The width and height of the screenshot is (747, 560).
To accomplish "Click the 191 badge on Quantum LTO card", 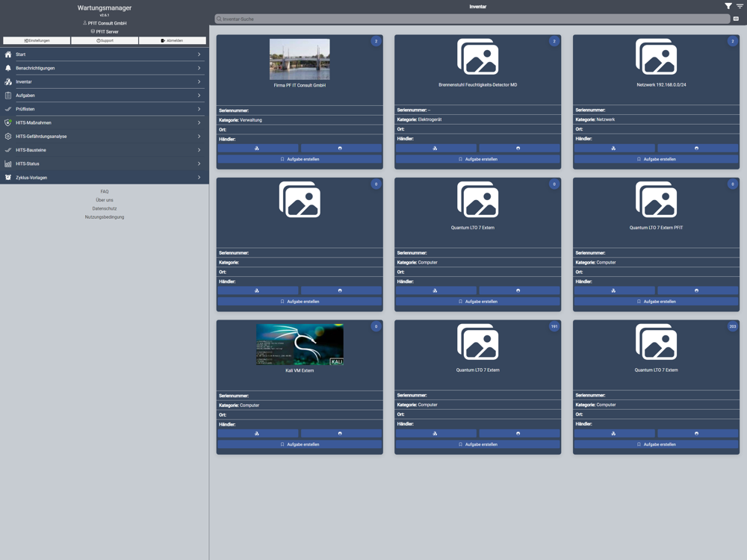I will 554,327.
